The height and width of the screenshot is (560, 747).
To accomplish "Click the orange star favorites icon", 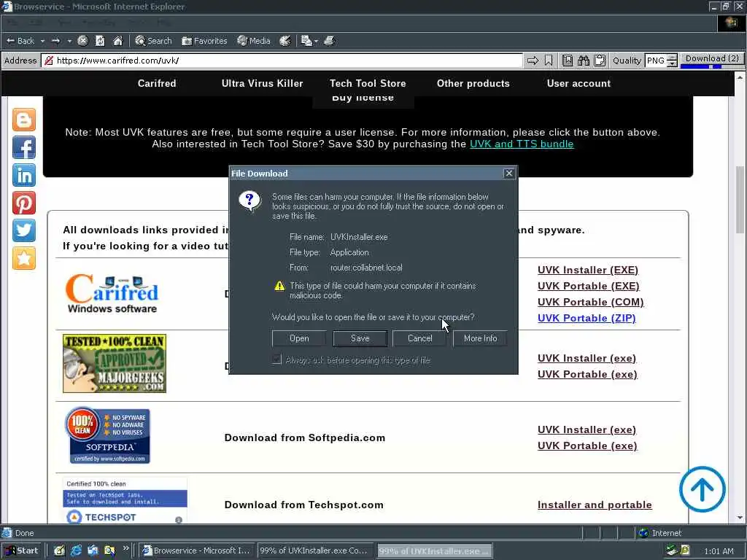I will pyautogui.click(x=24, y=258).
